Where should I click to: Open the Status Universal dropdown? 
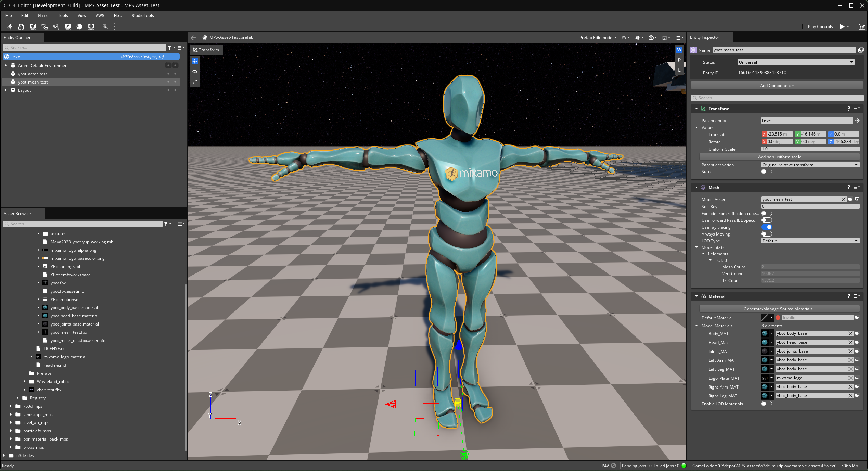coord(796,62)
